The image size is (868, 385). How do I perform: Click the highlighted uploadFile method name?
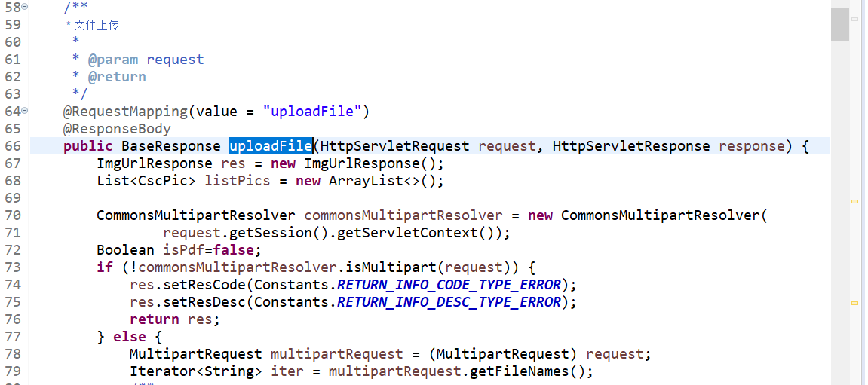coord(271,146)
